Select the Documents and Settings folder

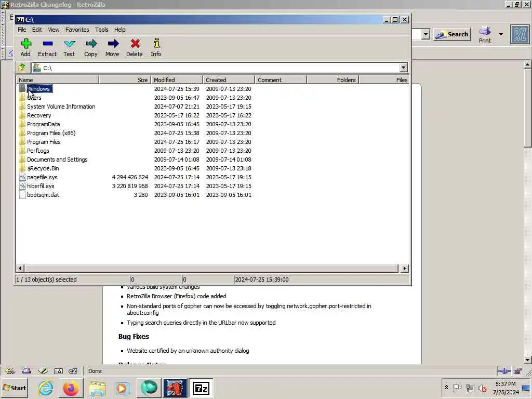pos(57,159)
